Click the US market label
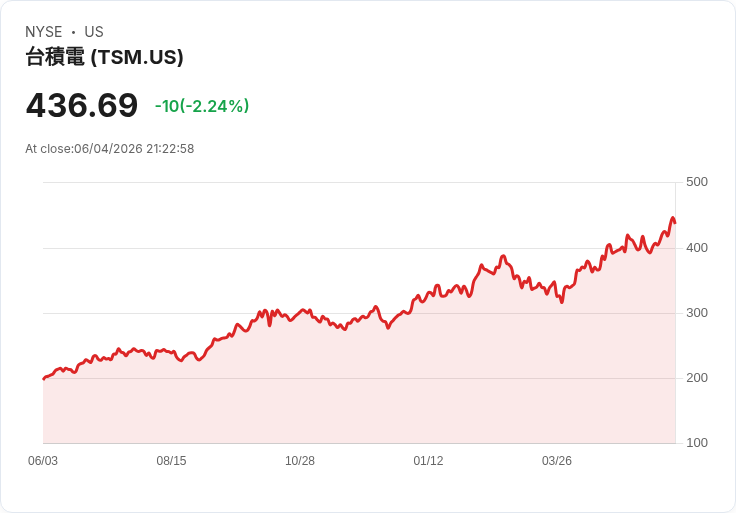736x513 pixels. [x=94, y=32]
